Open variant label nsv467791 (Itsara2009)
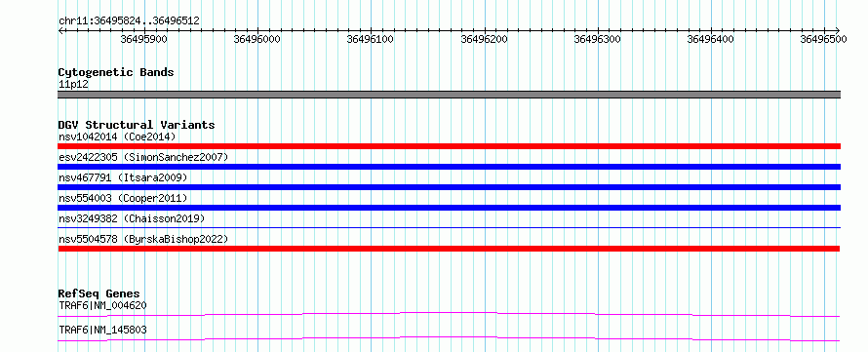Image resolution: width=868 pixels, height=352 pixels. [123, 177]
